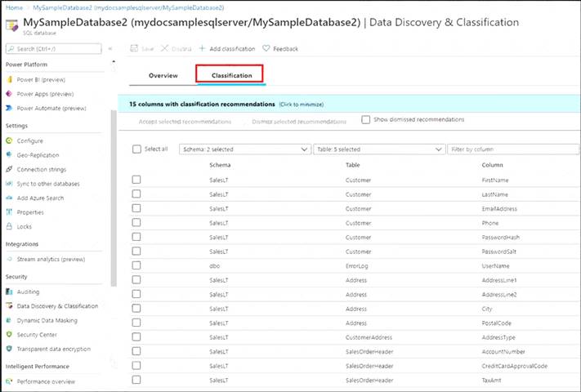Screen dimensions: 581x392
Task: Click the Connection strings icon
Action: [9, 169]
